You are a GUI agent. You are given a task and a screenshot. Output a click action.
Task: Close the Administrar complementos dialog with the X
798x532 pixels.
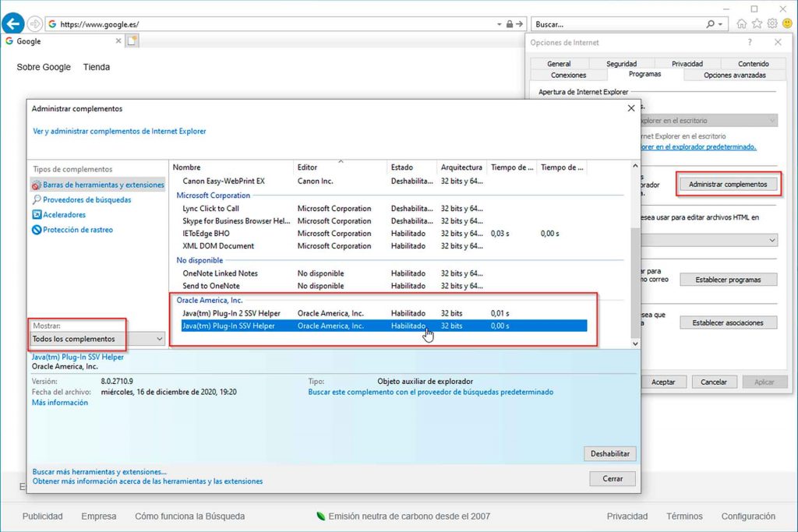(631, 108)
